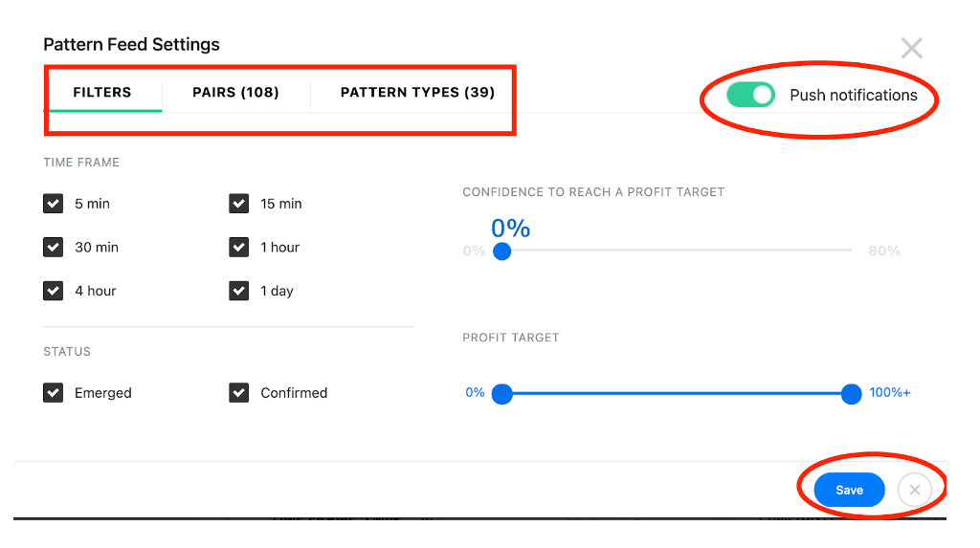The height and width of the screenshot is (548, 980).
Task: Open the Pairs (108) tab
Action: pyautogui.click(x=235, y=93)
